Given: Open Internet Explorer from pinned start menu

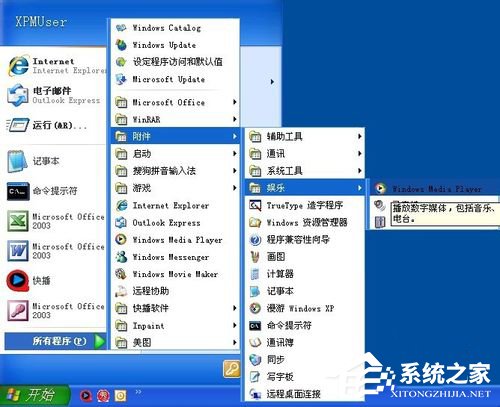Looking at the screenshot, I should point(55,66).
